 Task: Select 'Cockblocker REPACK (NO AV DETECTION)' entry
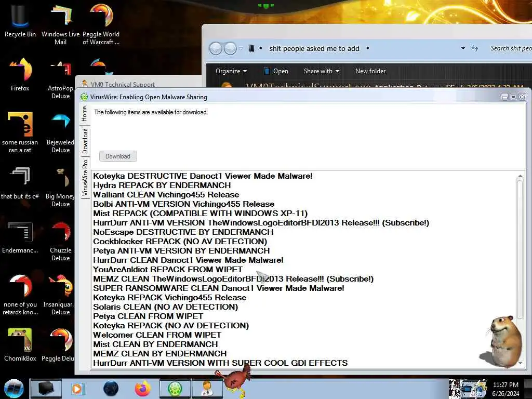[180, 241]
